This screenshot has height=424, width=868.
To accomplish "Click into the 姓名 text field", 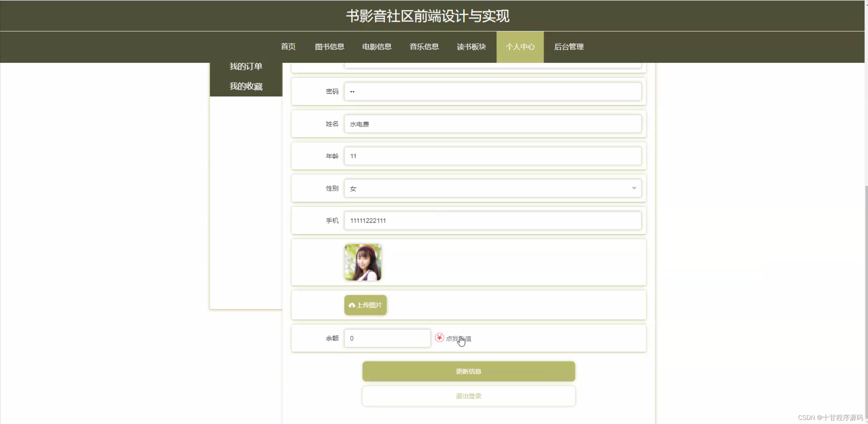I will coord(492,124).
